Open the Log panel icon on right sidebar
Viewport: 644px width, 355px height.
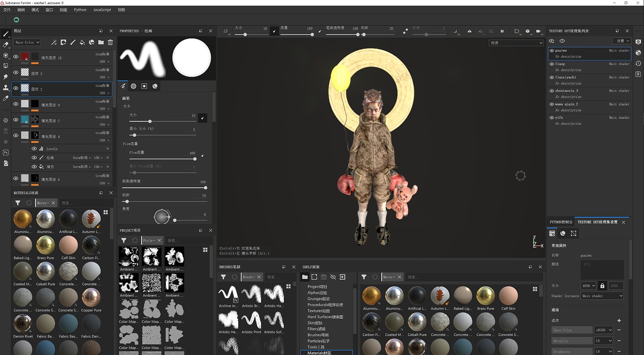tap(638, 74)
